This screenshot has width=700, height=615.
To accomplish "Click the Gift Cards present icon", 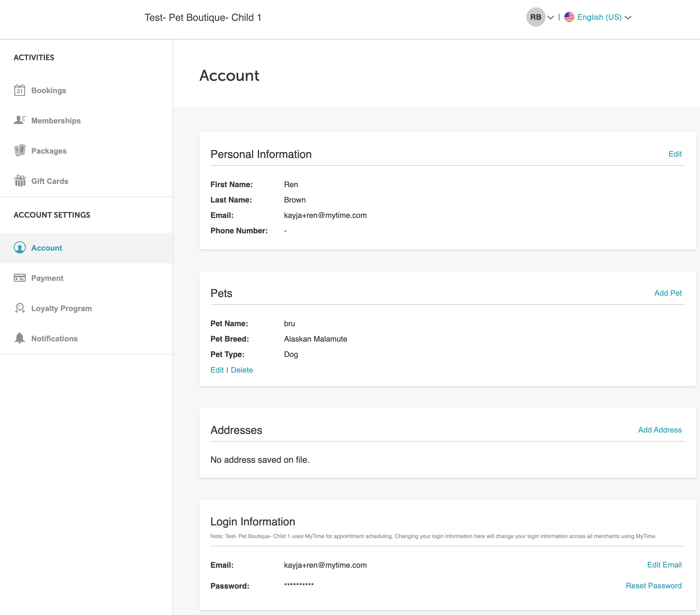I will [x=20, y=181].
